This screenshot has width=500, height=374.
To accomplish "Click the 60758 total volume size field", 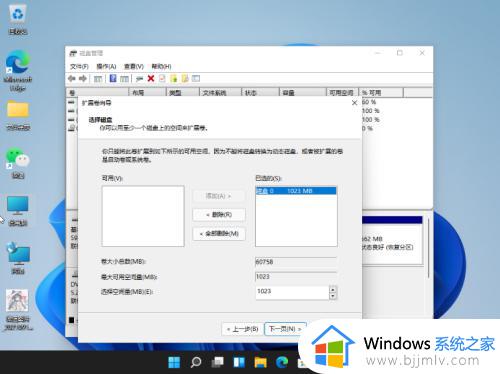I will [296, 262].
